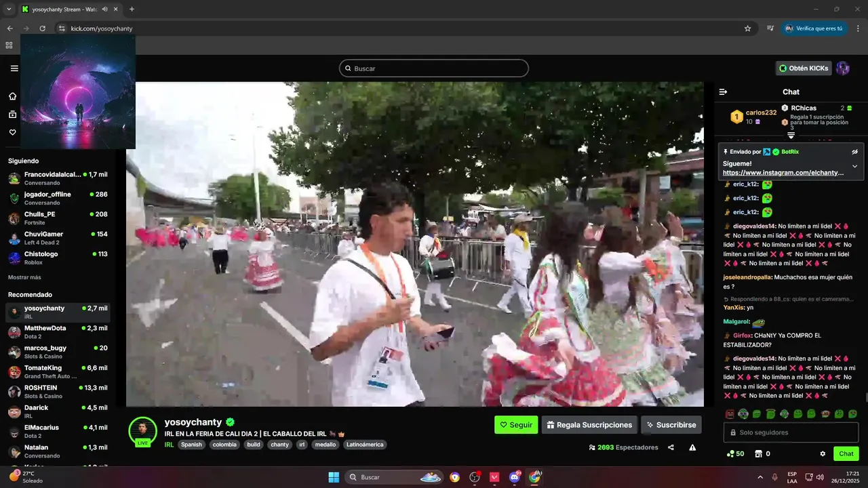Open the instagram.com/elchanty link in chat
This screenshot has height=488, width=868.
(783, 173)
